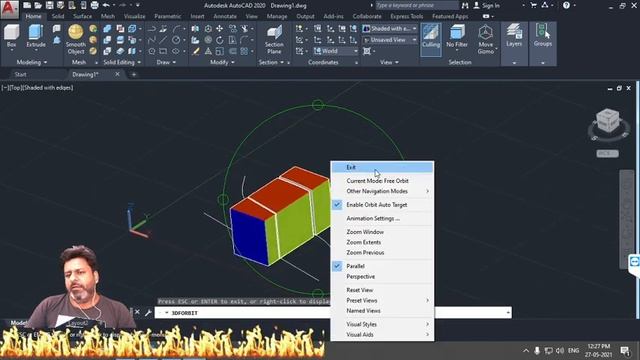This screenshot has height=360, width=640.
Task: Click the Help question mark icon
Action: 566,5
